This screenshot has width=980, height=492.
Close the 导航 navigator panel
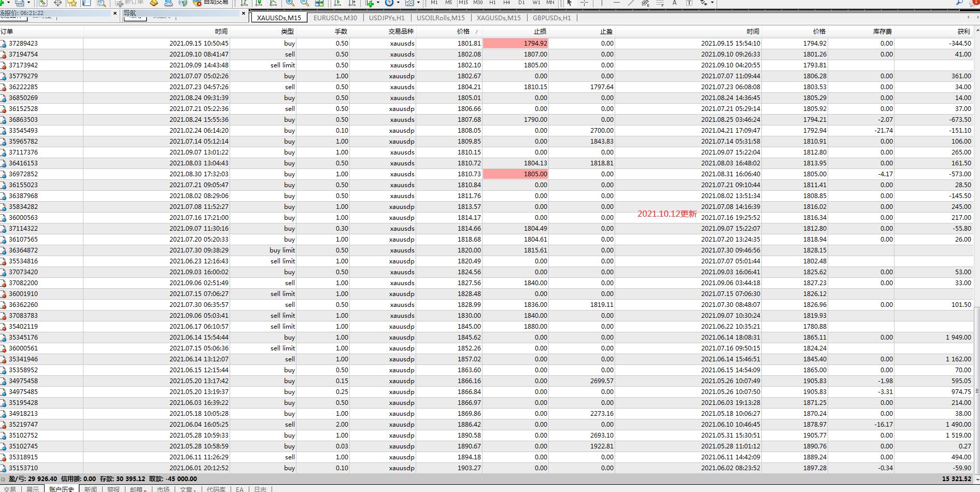(244, 13)
